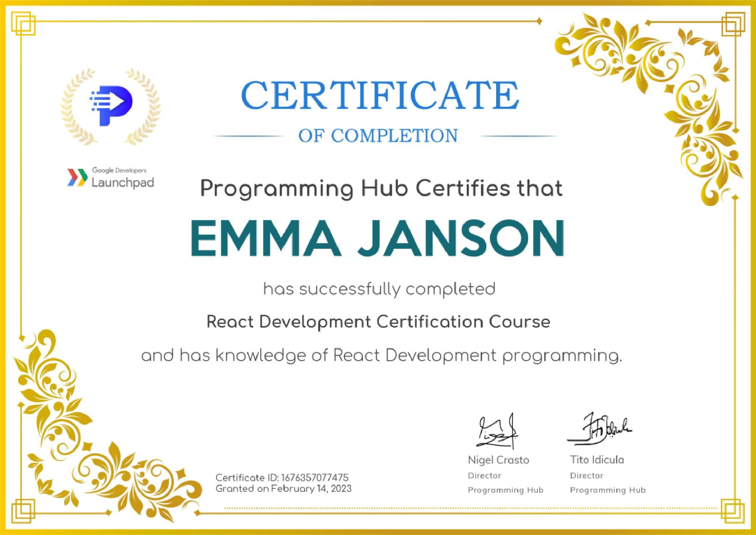Click "has successfully completed" line
The width and height of the screenshot is (756, 535).
coord(379,290)
